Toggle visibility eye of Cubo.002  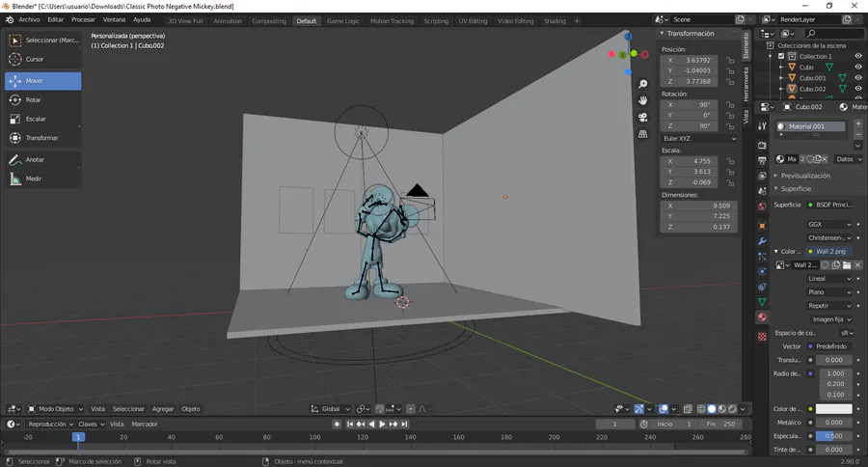(x=858, y=89)
